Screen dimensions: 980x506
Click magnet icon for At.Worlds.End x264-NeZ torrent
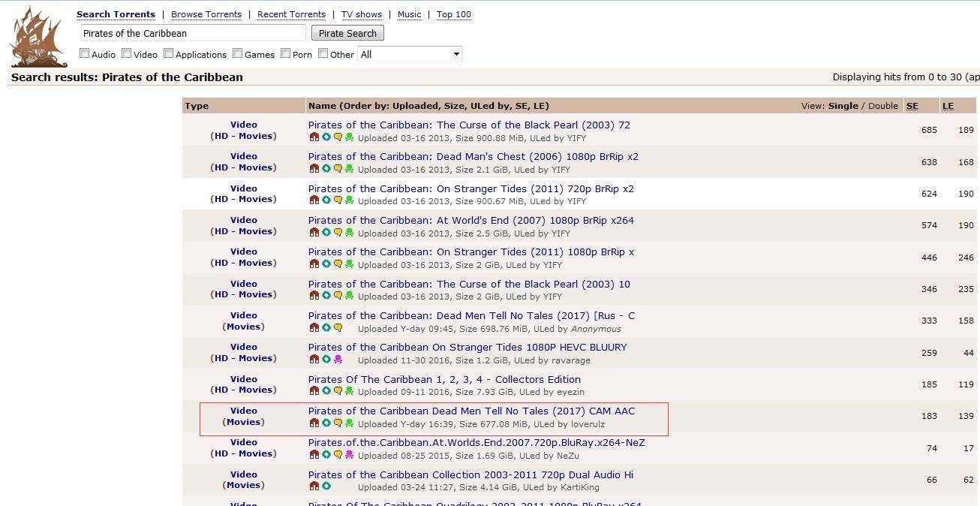[314, 455]
